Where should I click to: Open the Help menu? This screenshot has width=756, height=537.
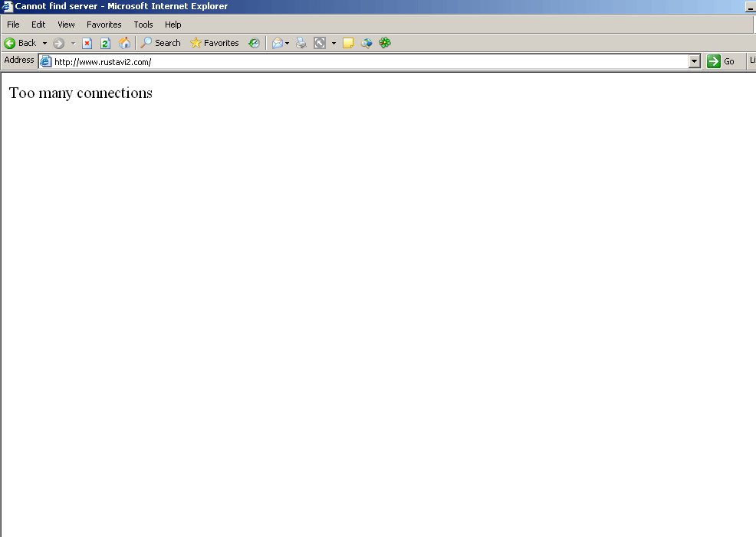tap(173, 25)
